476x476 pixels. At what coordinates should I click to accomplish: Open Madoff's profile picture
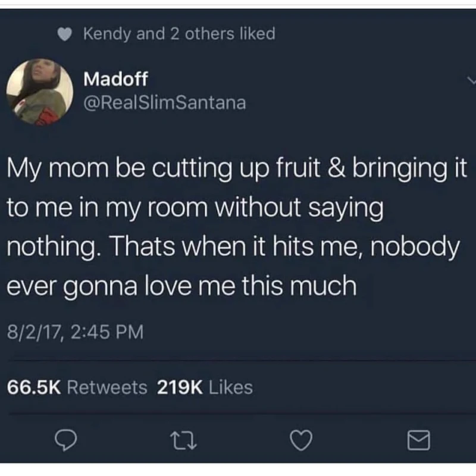click(40, 92)
